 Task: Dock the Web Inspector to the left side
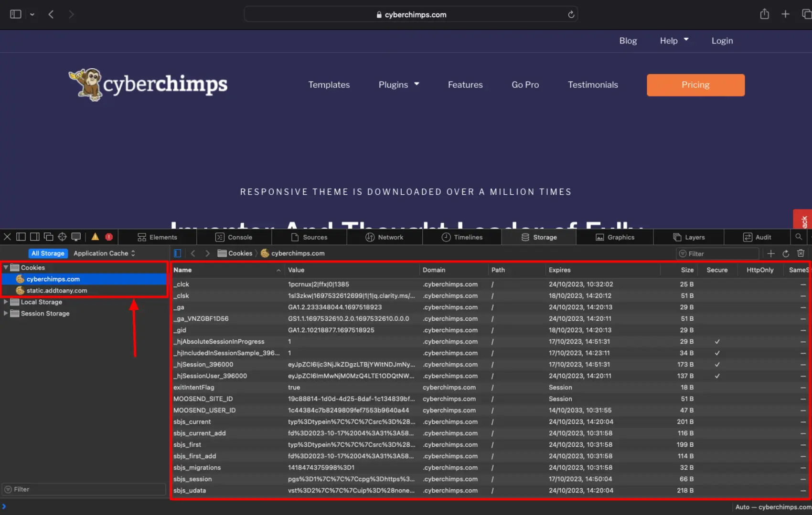click(21, 237)
